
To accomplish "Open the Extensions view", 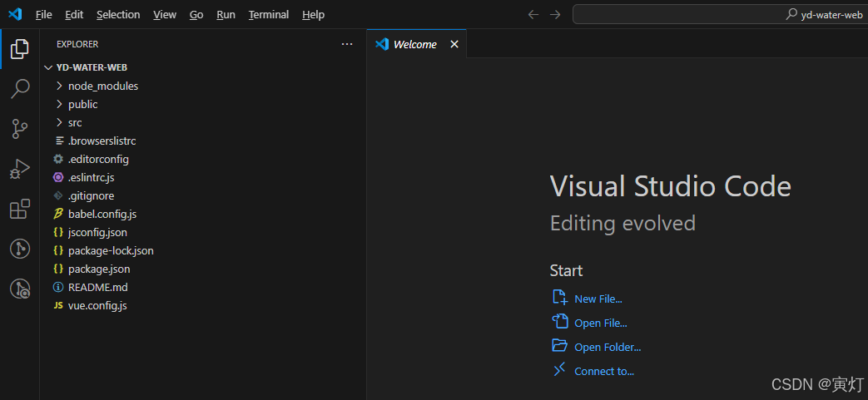I will coord(19,209).
